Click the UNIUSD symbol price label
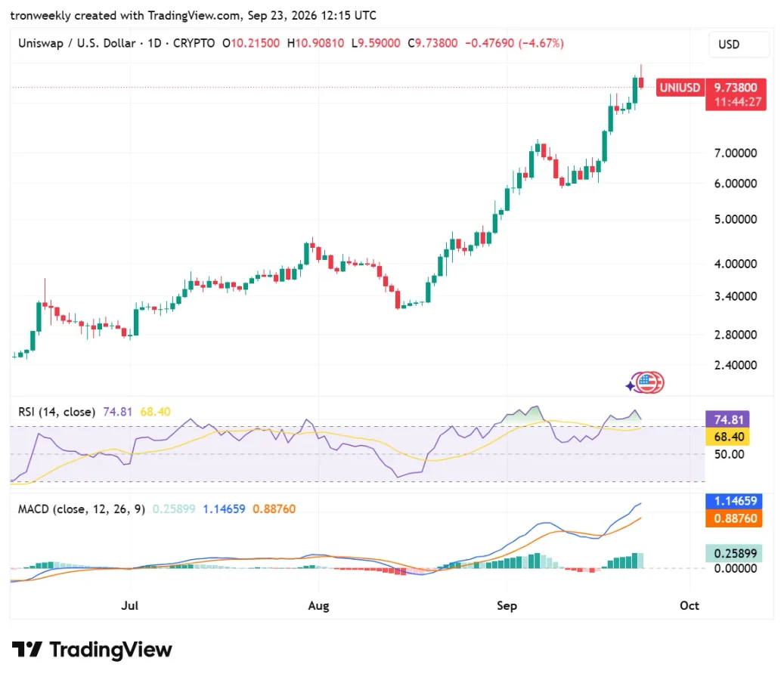The height and width of the screenshot is (680, 784). (x=680, y=88)
